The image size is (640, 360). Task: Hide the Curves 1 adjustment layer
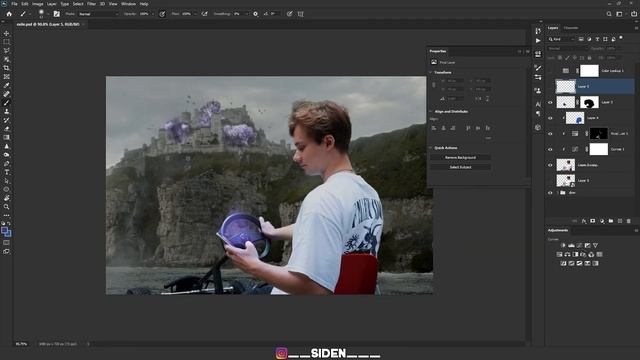[550, 149]
